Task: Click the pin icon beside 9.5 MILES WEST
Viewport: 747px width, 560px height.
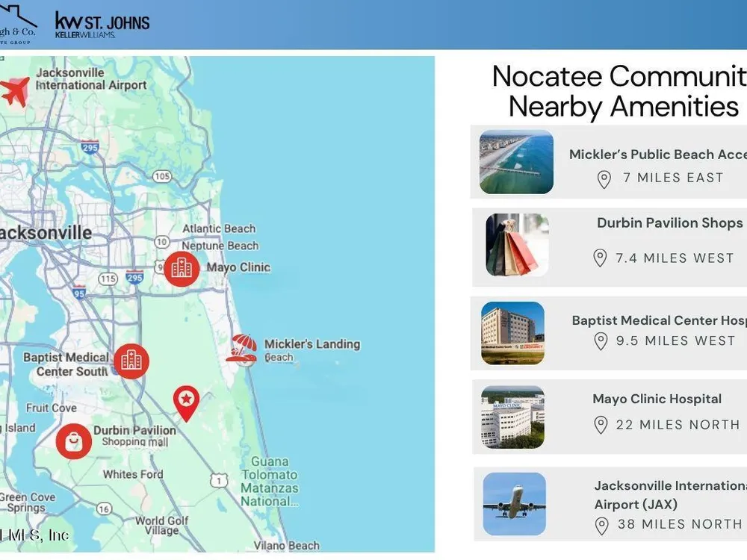Action: [601, 341]
